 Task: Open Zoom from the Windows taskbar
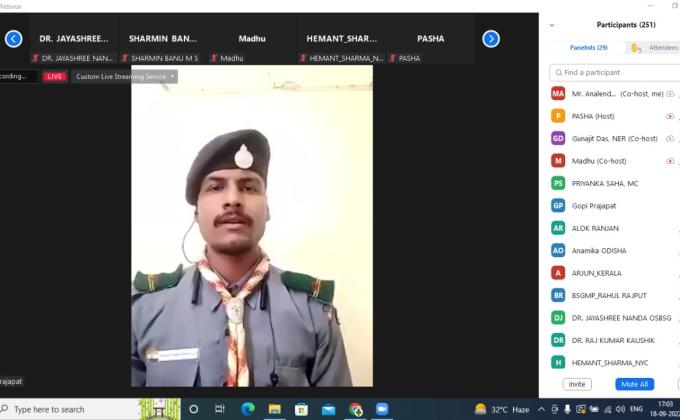pyautogui.click(x=381, y=409)
